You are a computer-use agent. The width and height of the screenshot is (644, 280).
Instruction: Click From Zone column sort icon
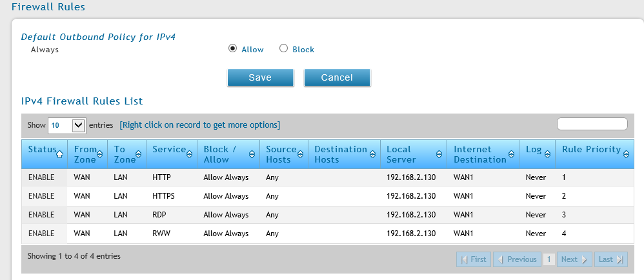tap(100, 154)
